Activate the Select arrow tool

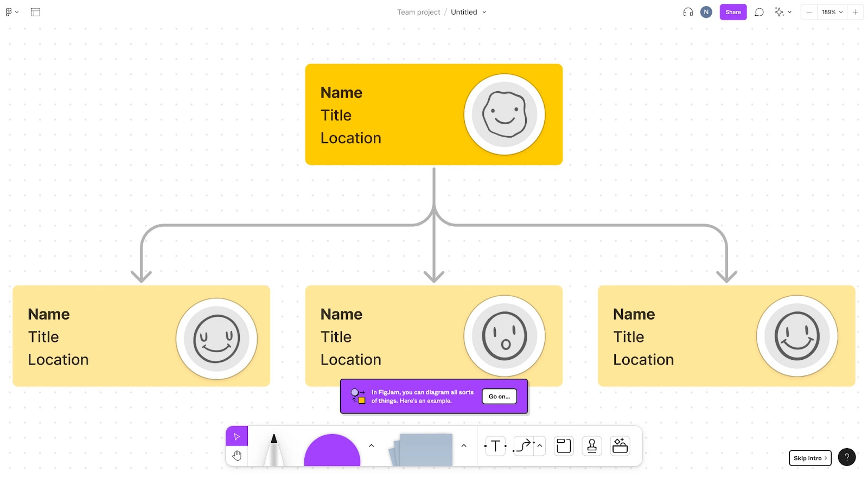237,436
